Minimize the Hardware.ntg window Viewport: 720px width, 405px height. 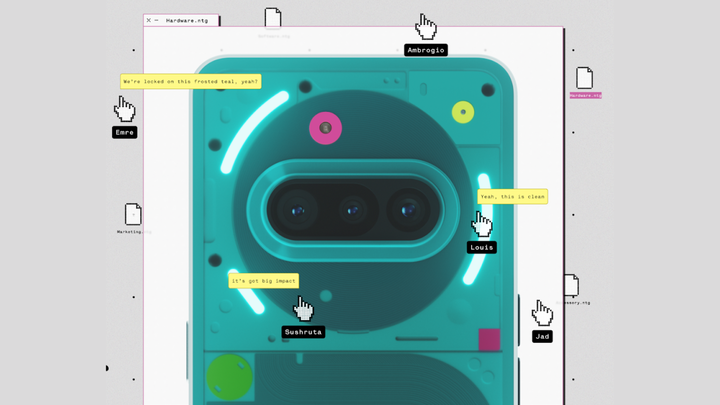pos(157,20)
